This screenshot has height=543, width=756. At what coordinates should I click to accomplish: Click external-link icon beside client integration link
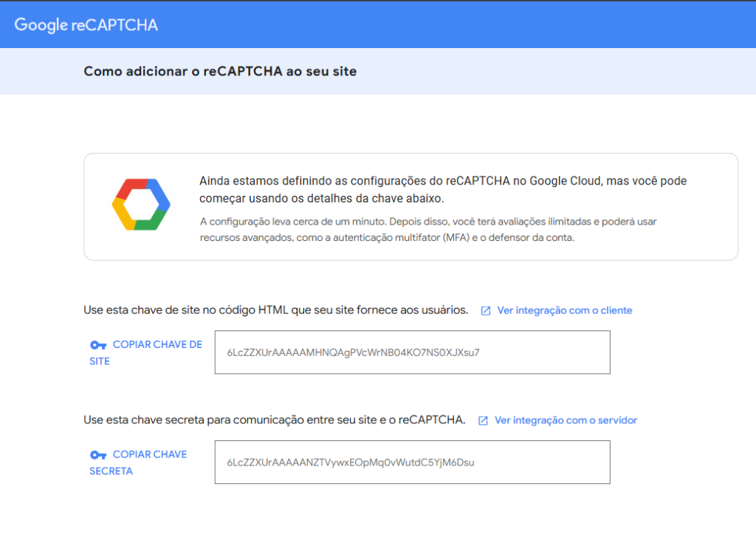pos(486,311)
